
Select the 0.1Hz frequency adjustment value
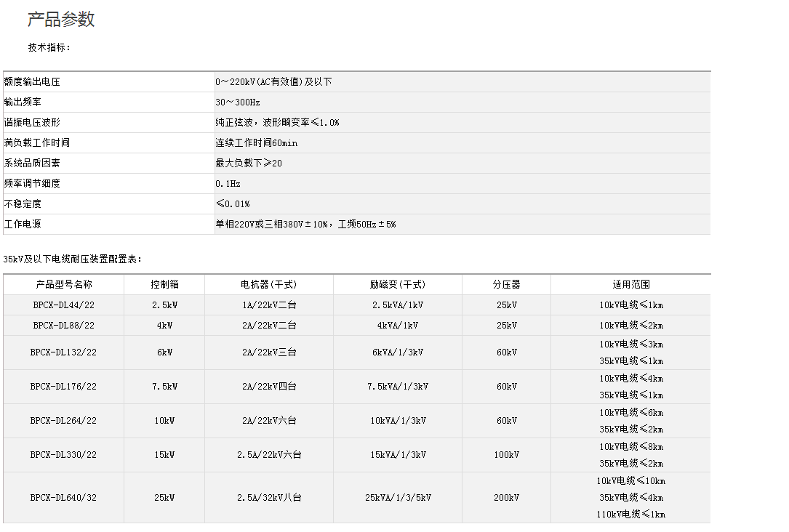click(x=228, y=184)
